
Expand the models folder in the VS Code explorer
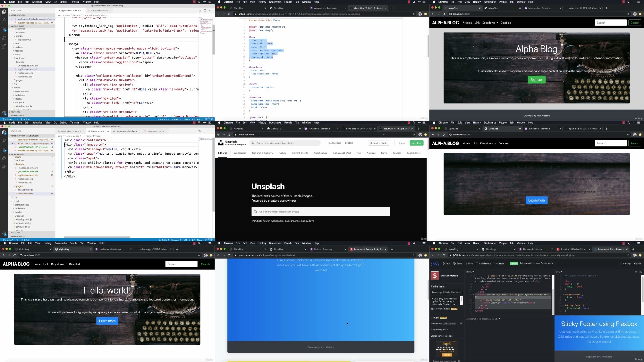[x=19, y=51]
